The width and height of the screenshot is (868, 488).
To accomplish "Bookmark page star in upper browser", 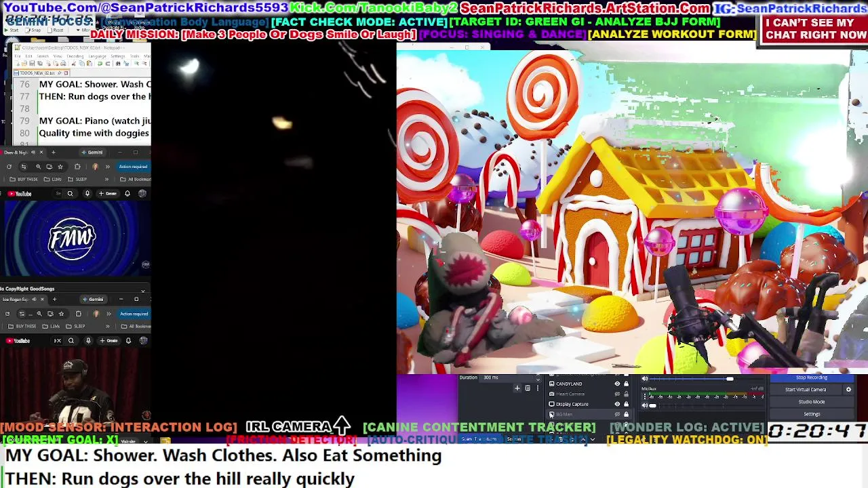I will click(60, 167).
